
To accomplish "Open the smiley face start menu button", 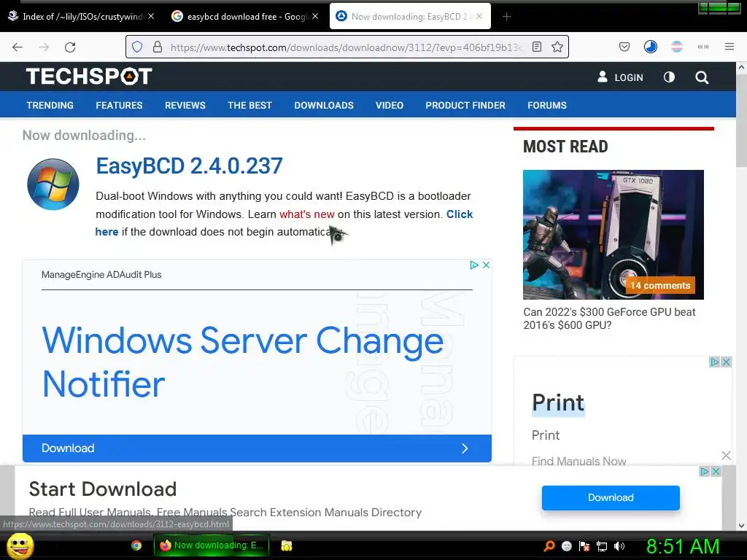I will [20, 545].
